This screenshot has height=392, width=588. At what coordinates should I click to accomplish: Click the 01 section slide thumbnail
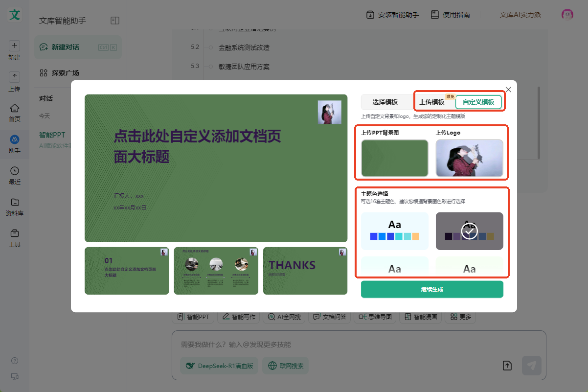click(127, 271)
